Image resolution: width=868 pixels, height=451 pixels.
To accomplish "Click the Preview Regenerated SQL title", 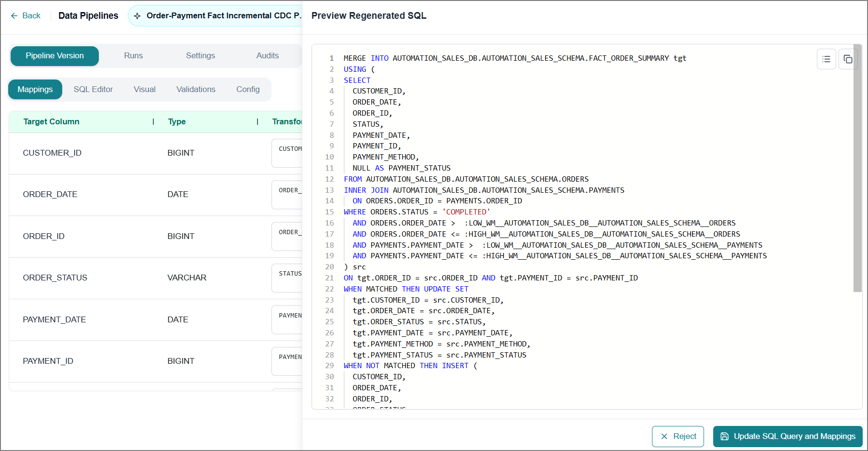I will click(369, 16).
